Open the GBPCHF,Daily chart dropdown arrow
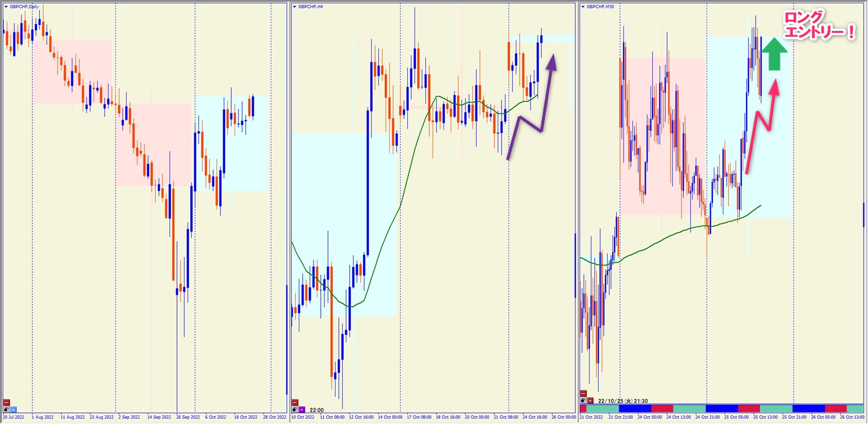868x424 pixels. 6,7
